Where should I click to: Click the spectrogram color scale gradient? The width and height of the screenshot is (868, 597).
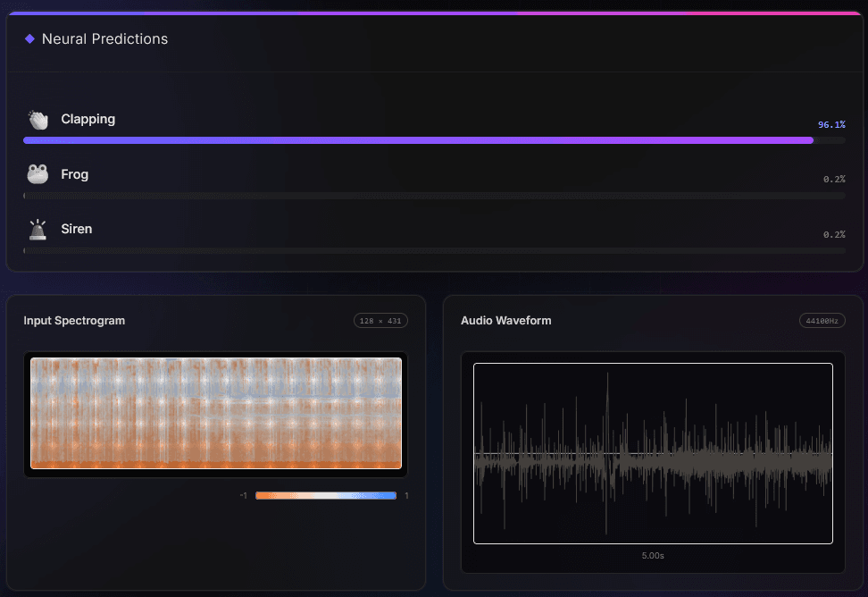(x=326, y=496)
